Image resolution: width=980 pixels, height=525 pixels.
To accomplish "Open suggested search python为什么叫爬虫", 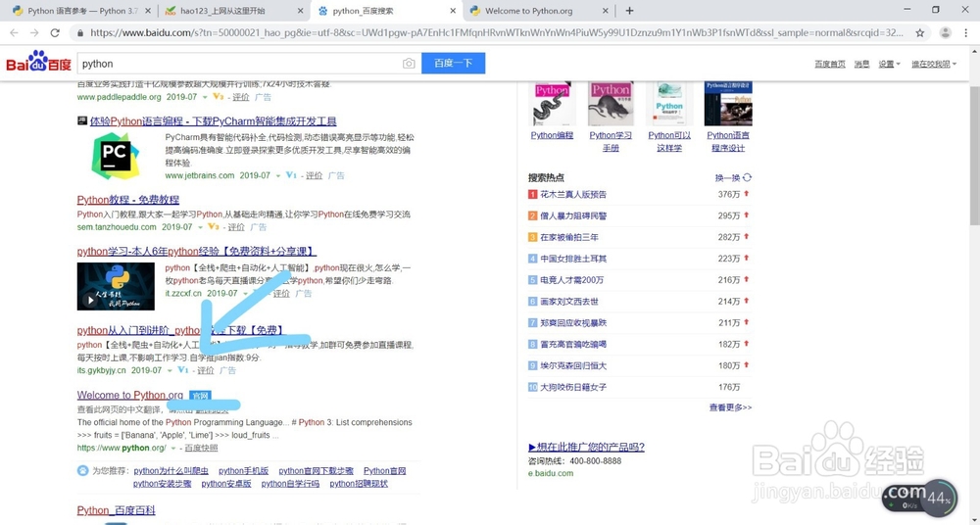I will coord(171,470).
